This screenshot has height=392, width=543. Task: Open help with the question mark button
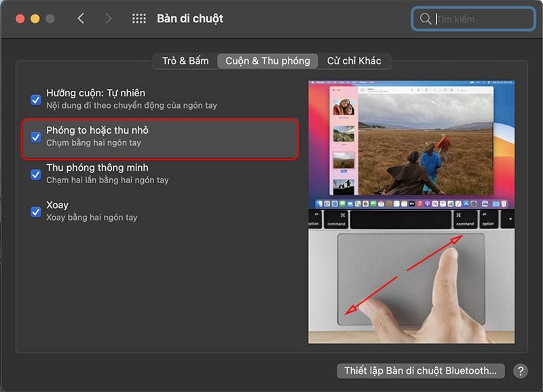(x=520, y=371)
